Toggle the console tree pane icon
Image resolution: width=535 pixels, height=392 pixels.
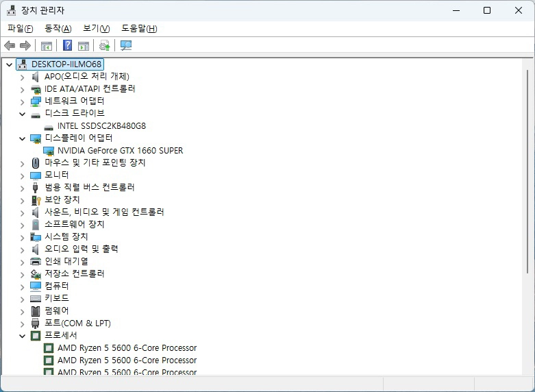click(46, 45)
